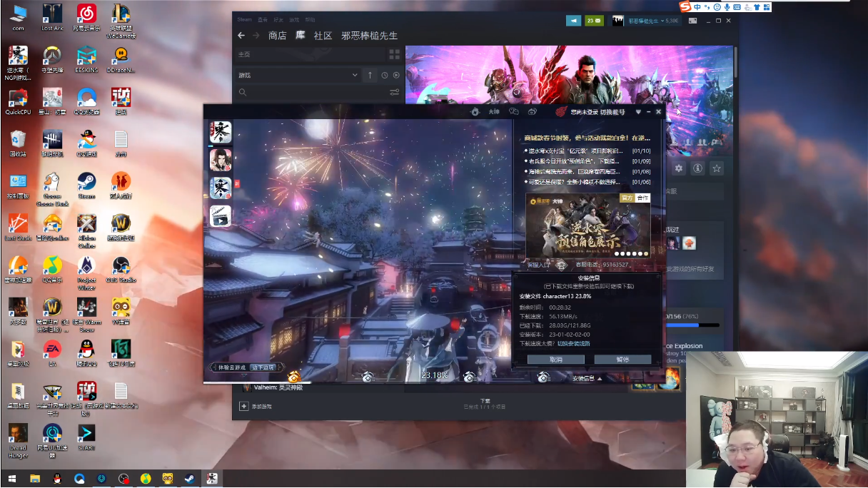Switch to the 社区 tab in Steam
Viewport: 868px width, 488px height.
323,36
